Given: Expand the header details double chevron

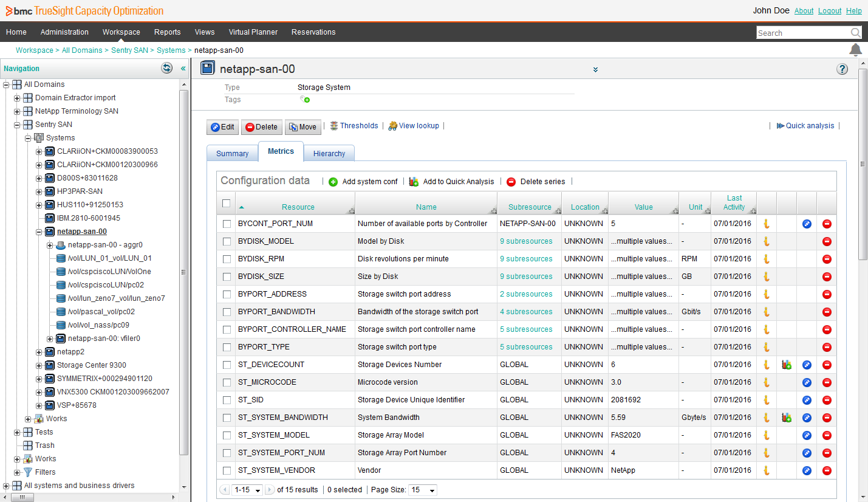Looking at the screenshot, I should (596, 70).
